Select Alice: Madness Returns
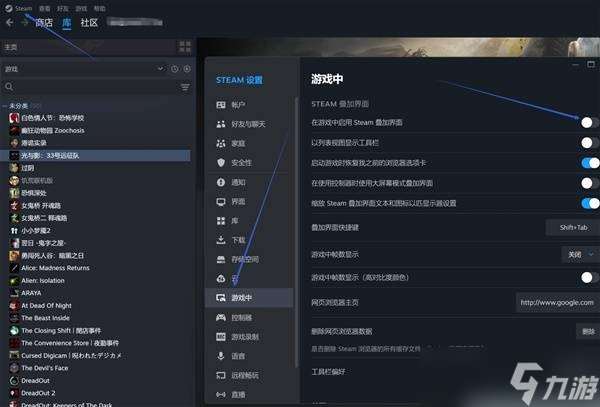The width and height of the screenshot is (600, 407). (49, 268)
